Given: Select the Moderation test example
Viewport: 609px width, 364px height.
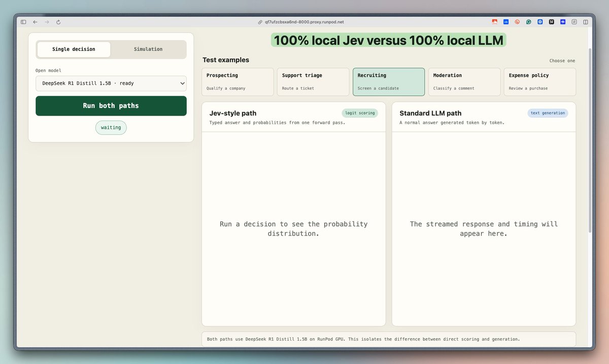Looking at the screenshot, I should click(x=464, y=82).
